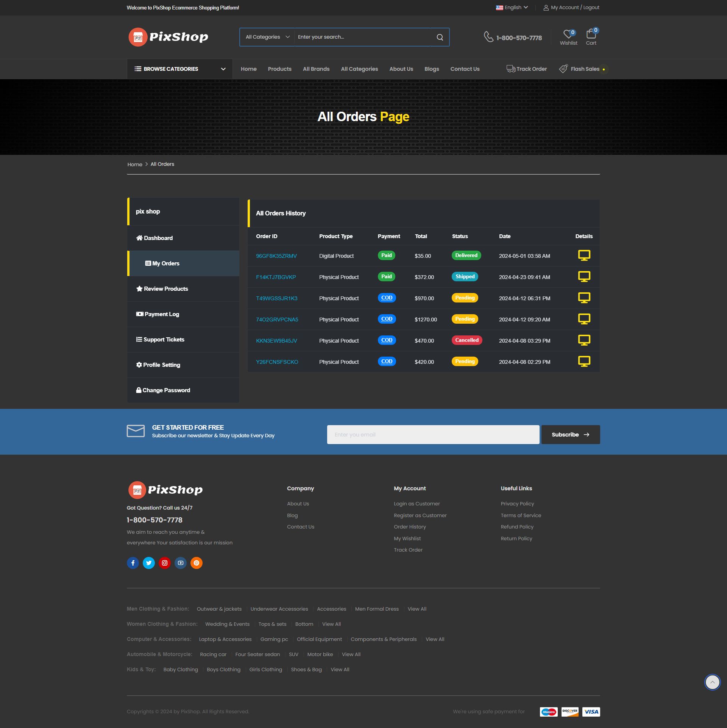Select Support Tickets sidebar item
Screen dimensions: 727x728
pos(164,340)
